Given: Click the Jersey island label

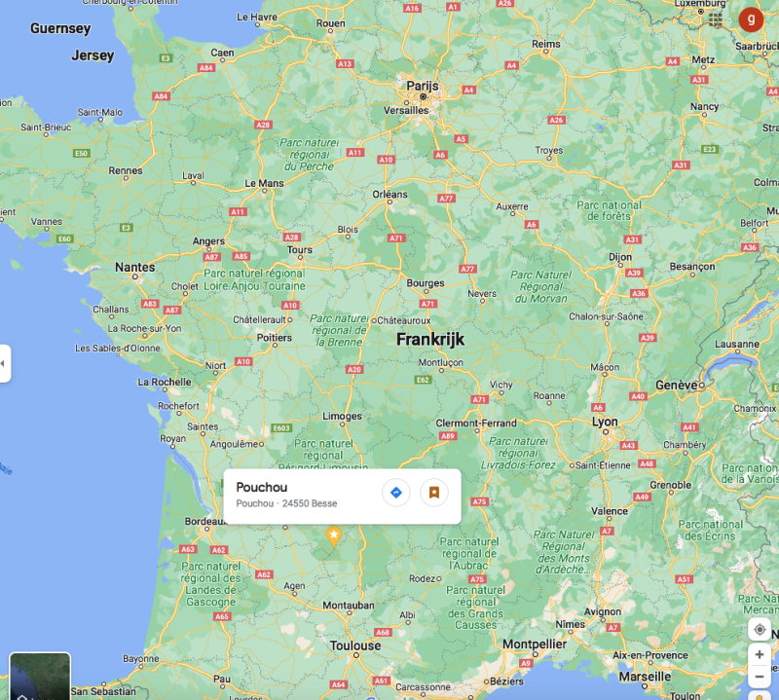Looking at the screenshot, I should 93,55.
